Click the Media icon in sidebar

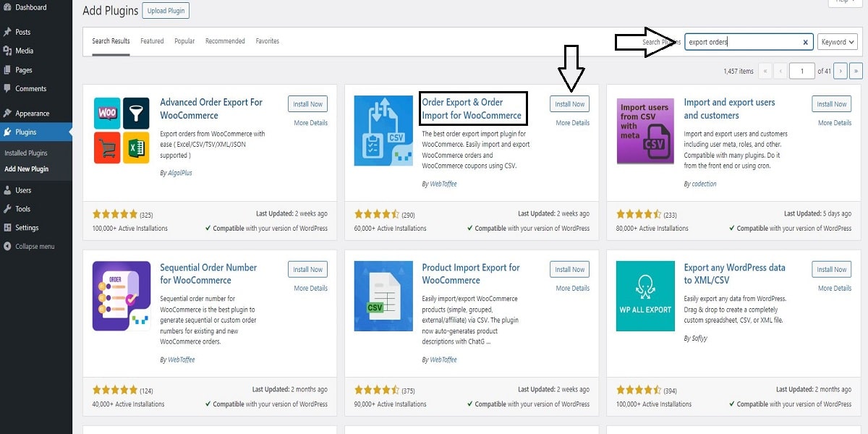(x=7, y=51)
